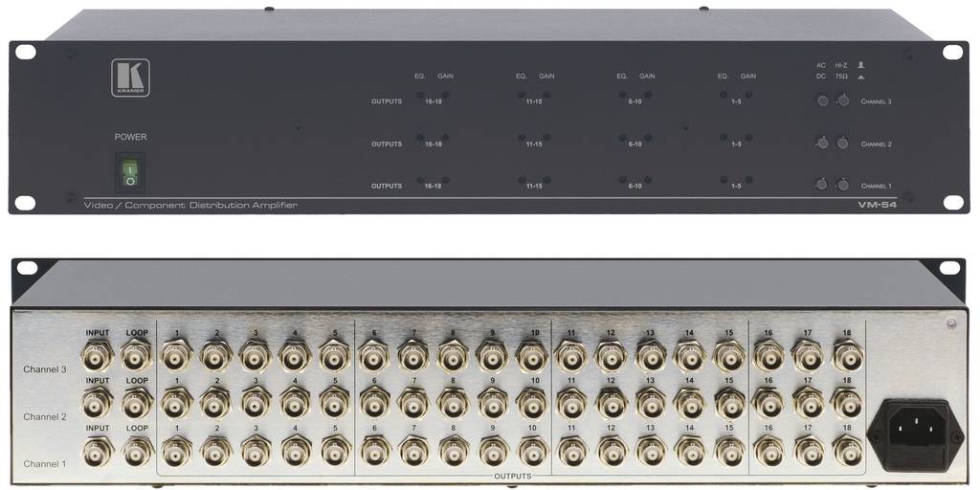Toggle the Hi-Z/75Ω button for Channel 2

pyautogui.click(x=842, y=144)
